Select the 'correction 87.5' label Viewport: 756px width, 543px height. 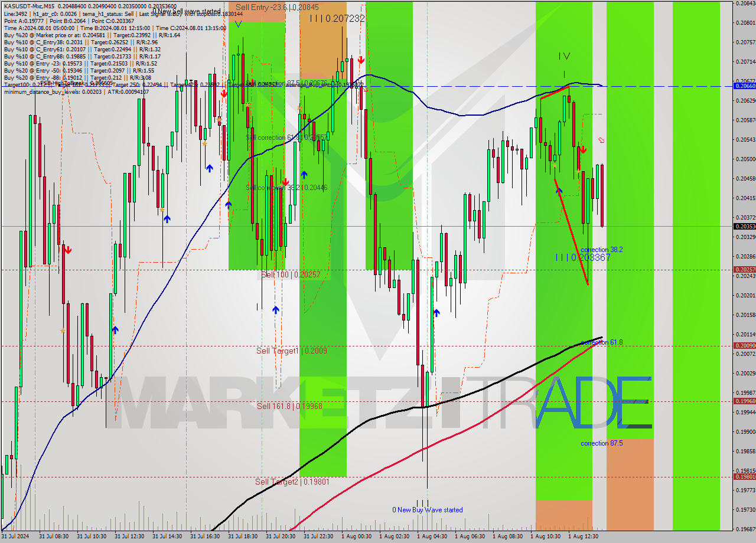pyautogui.click(x=601, y=443)
